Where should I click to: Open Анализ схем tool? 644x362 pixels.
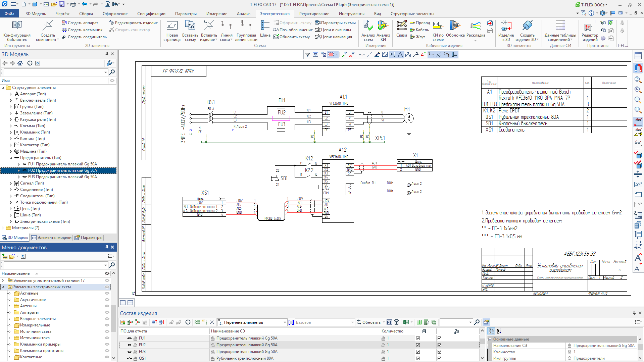click(x=368, y=30)
